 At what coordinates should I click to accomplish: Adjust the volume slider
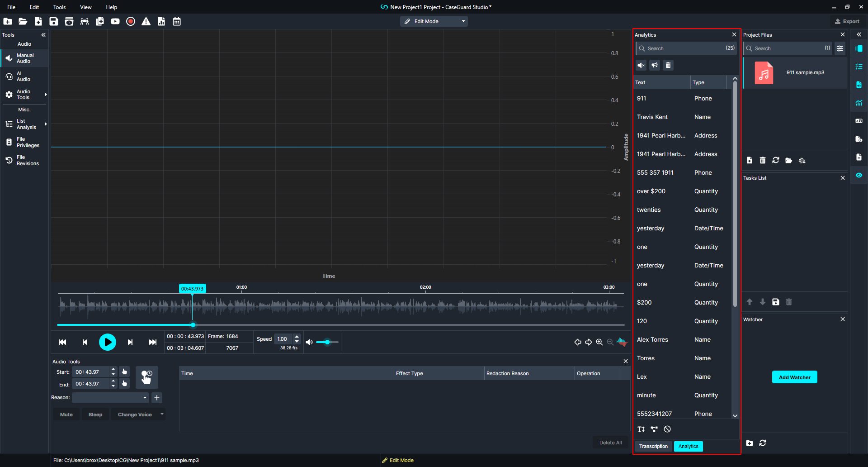point(327,342)
